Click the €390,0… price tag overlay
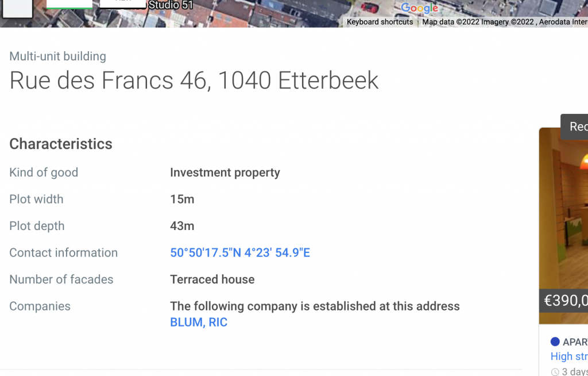 [x=564, y=301]
